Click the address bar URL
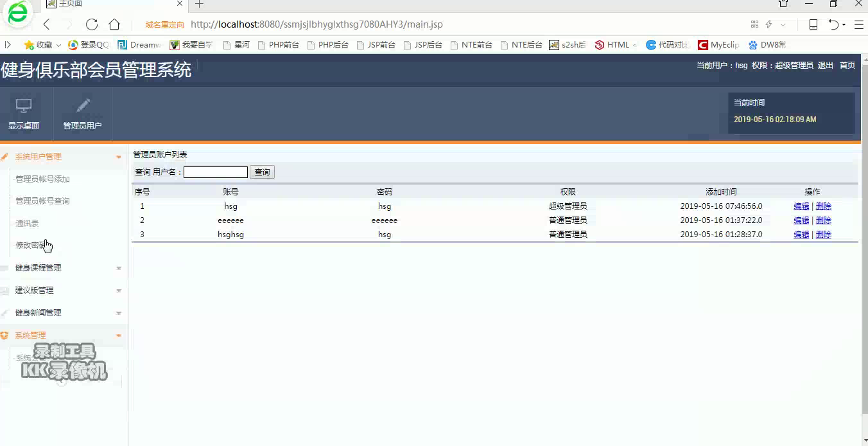This screenshot has height=446, width=868. pos(317,24)
